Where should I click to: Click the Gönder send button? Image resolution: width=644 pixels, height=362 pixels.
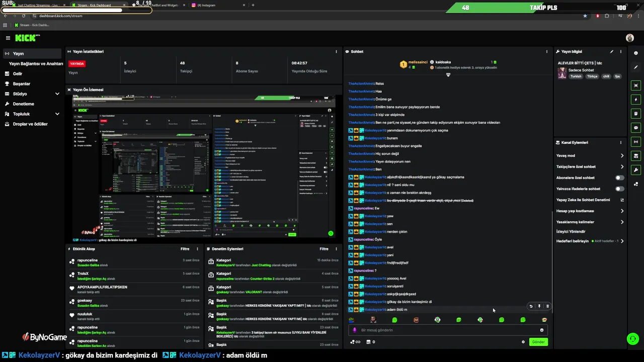coord(538,342)
